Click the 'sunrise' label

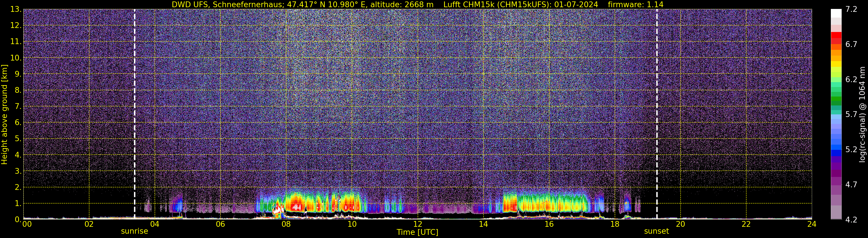click(135, 231)
